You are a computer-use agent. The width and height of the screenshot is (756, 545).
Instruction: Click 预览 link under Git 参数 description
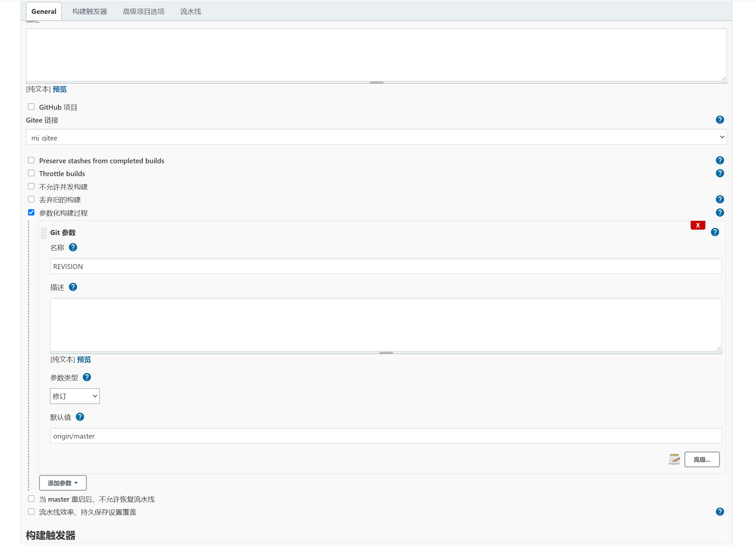(x=84, y=360)
